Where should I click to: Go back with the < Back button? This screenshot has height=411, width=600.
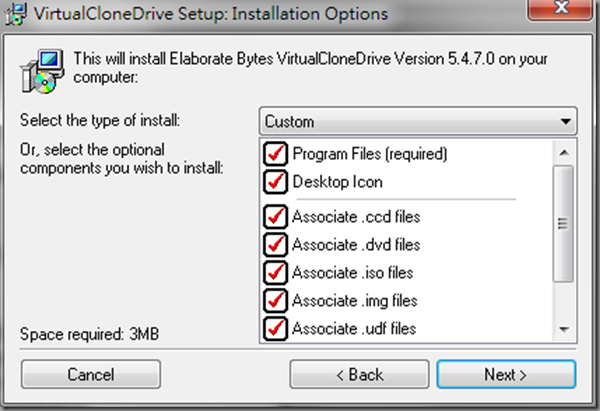[x=359, y=374]
